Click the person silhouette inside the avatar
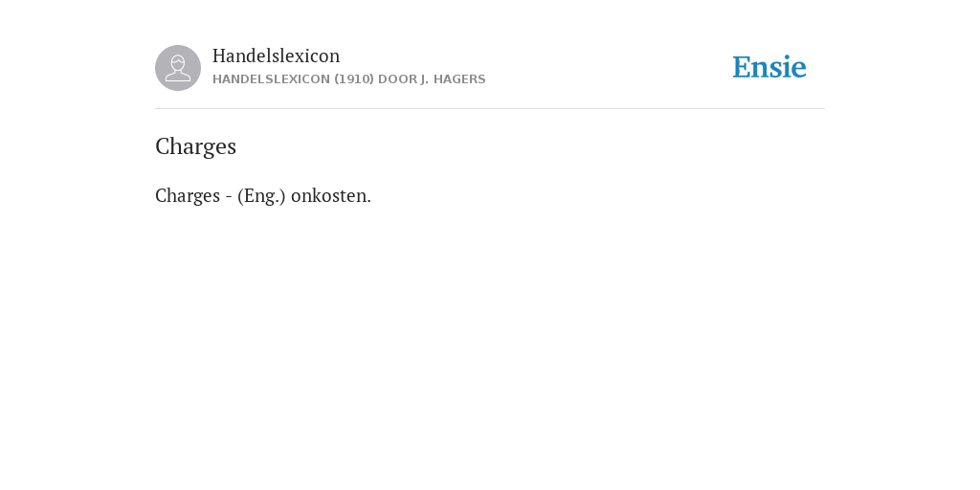Image resolution: width=980 pixels, height=490 pixels. [178, 68]
